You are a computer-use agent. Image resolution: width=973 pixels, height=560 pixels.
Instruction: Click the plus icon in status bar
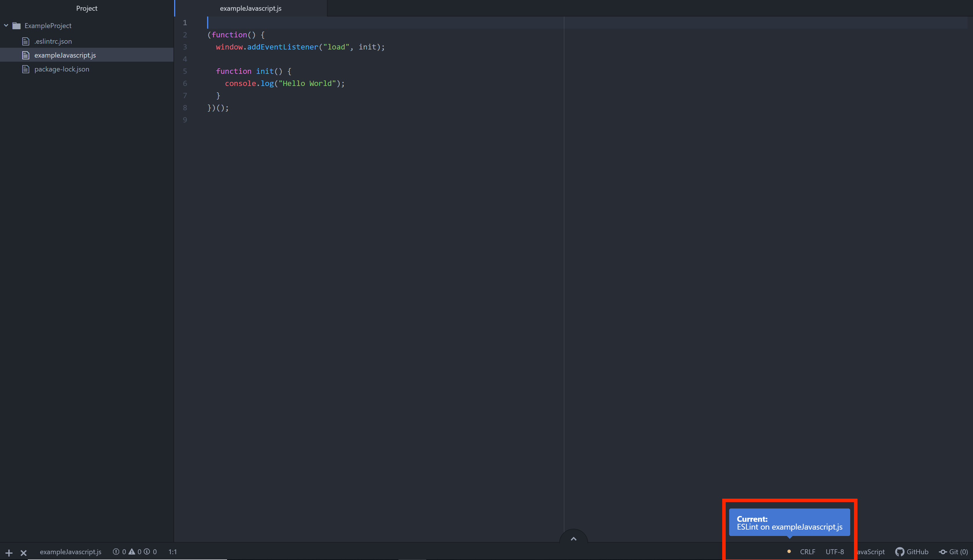[x=9, y=553]
